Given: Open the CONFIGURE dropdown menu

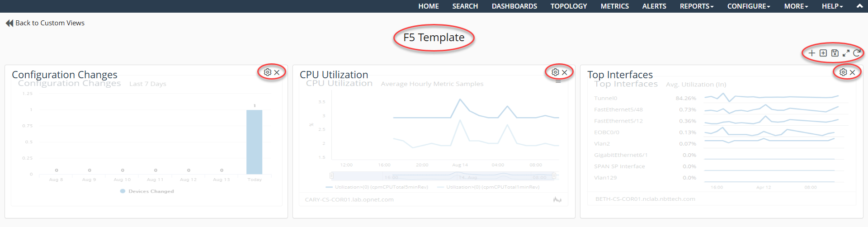Looking at the screenshot, I should pos(748,6).
